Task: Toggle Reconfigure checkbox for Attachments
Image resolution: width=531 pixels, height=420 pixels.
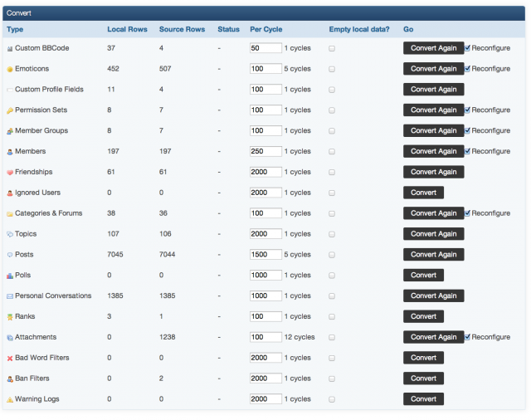Action: tap(467, 337)
